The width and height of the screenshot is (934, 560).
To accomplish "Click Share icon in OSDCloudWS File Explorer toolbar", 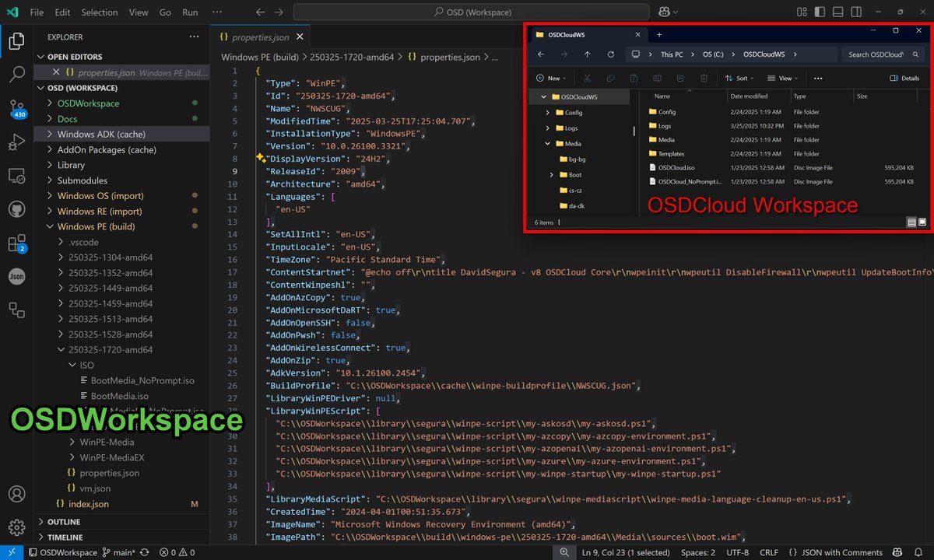I will point(680,78).
